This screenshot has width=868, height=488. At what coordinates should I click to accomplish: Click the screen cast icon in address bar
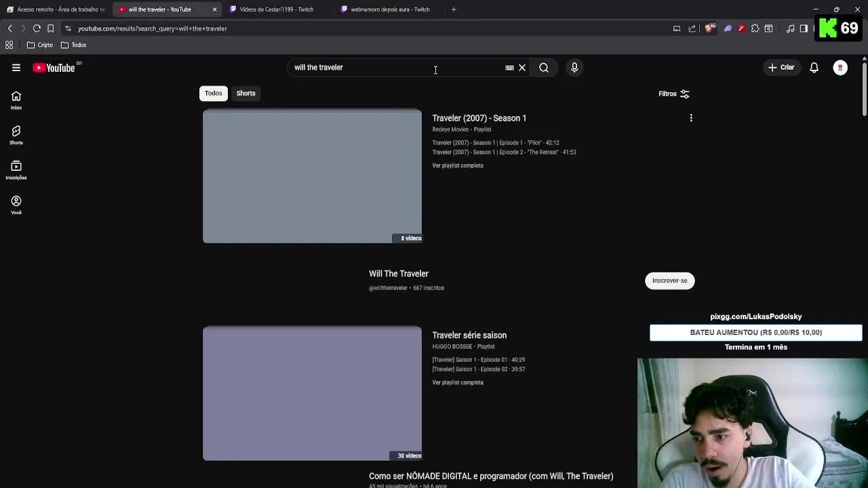click(677, 28)
